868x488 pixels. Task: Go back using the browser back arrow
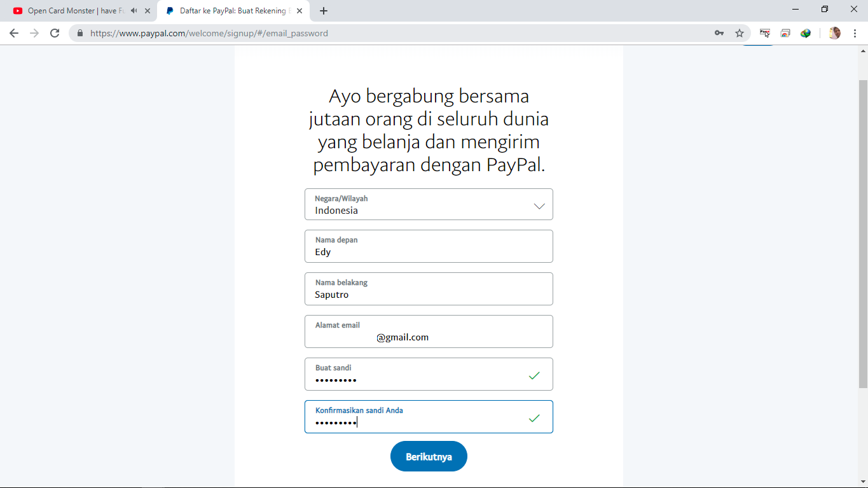(x=14, y=33)
